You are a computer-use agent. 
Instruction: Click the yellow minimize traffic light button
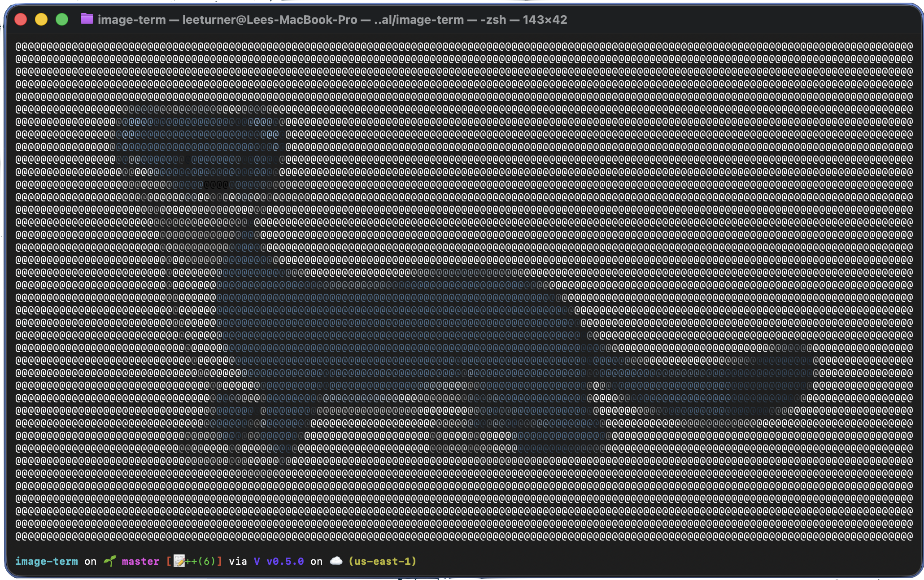coord(41,19)
